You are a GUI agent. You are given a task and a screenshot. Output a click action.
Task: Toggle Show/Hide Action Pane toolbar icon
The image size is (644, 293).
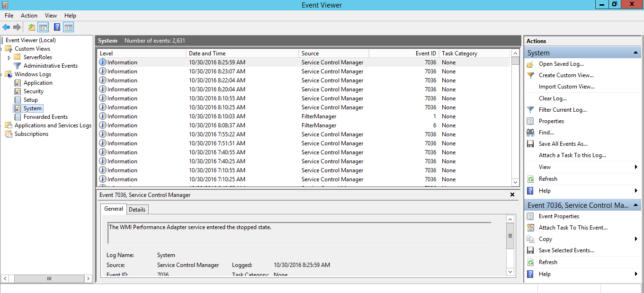pos(68,27)
